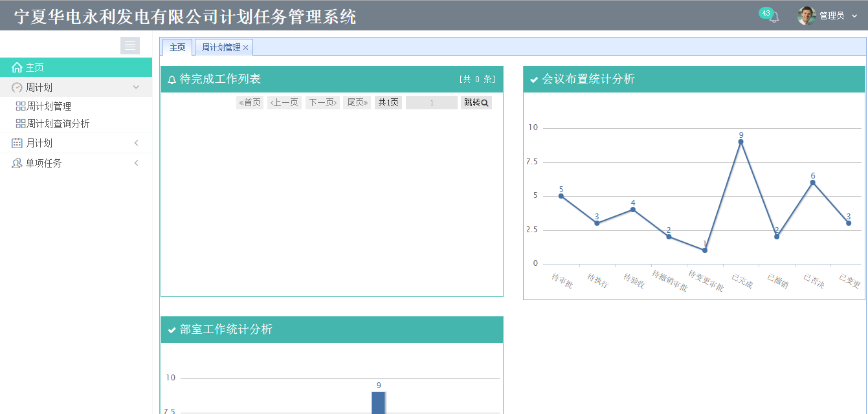This screenshot has height=414, width=868.
Task: Click the 共1页 page count label
Action: click(388, 102)
